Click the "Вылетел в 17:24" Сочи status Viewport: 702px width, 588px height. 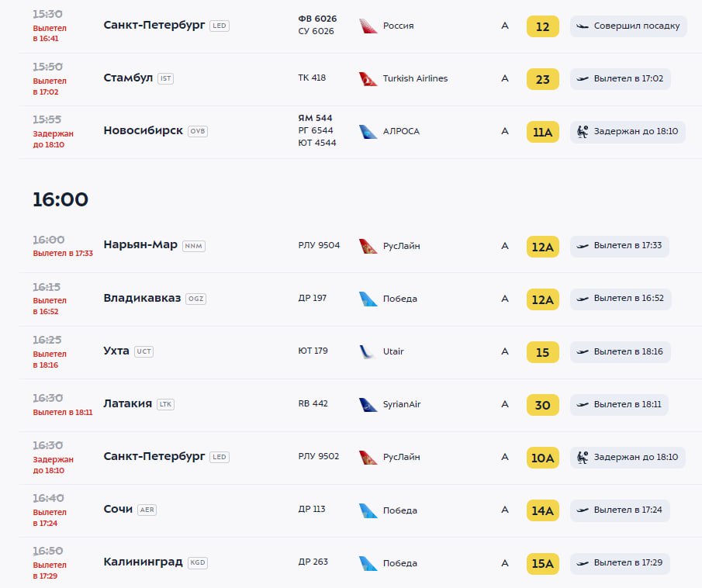620,510
